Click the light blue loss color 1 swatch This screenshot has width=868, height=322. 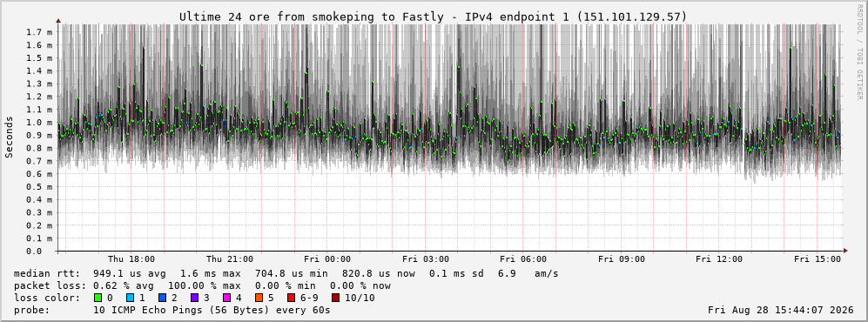point(131,298)
